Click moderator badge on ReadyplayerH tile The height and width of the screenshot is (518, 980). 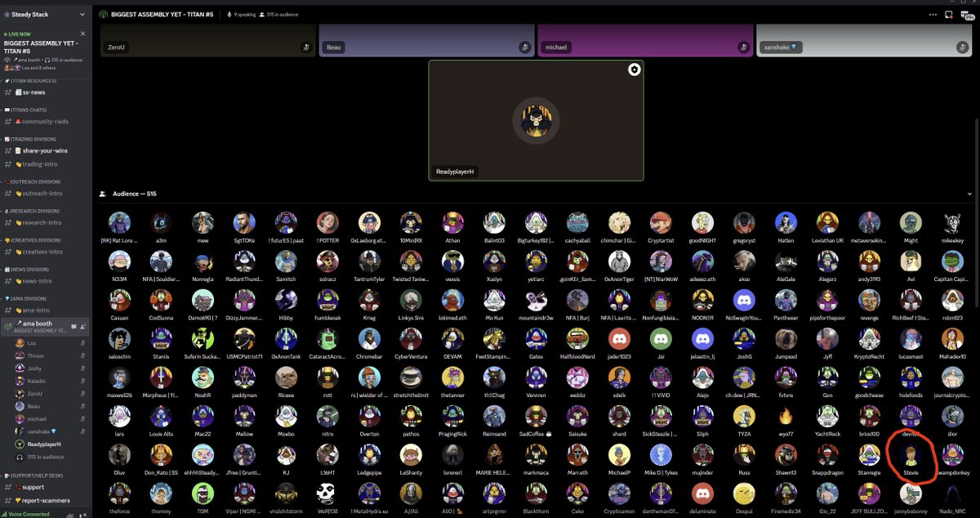[x=634, y=70]
